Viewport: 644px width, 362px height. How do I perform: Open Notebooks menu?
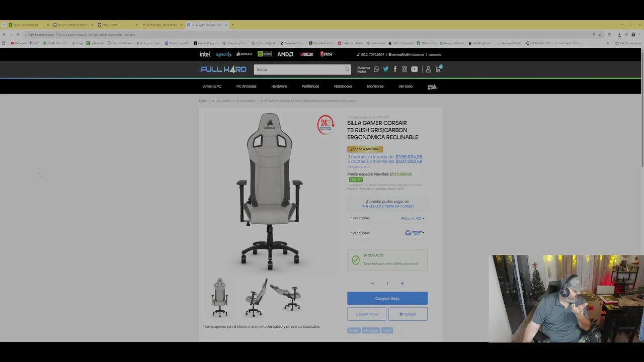coord(343,86)
